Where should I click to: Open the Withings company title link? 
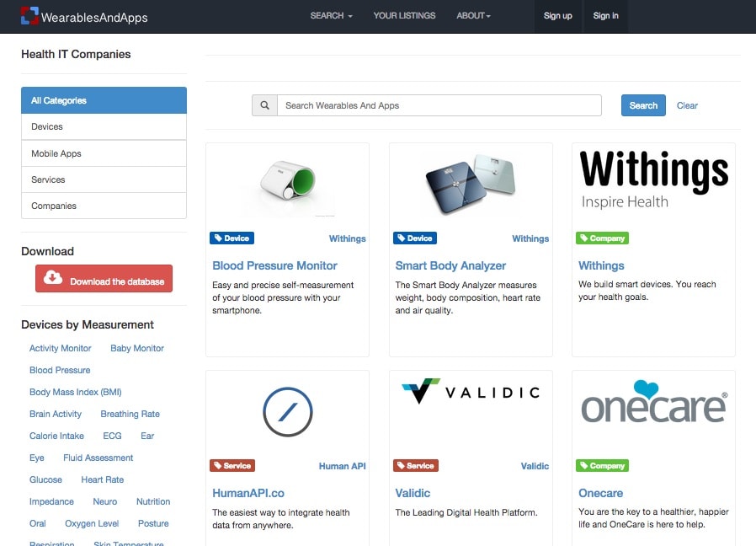pyautogui.click(x=601, y=265)
